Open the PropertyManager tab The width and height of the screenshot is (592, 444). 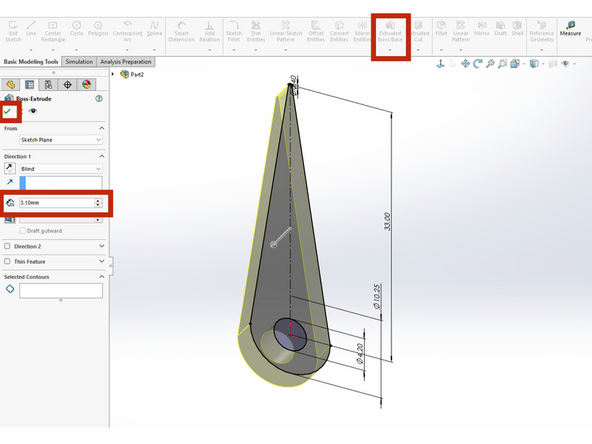[x=29, y=85]
